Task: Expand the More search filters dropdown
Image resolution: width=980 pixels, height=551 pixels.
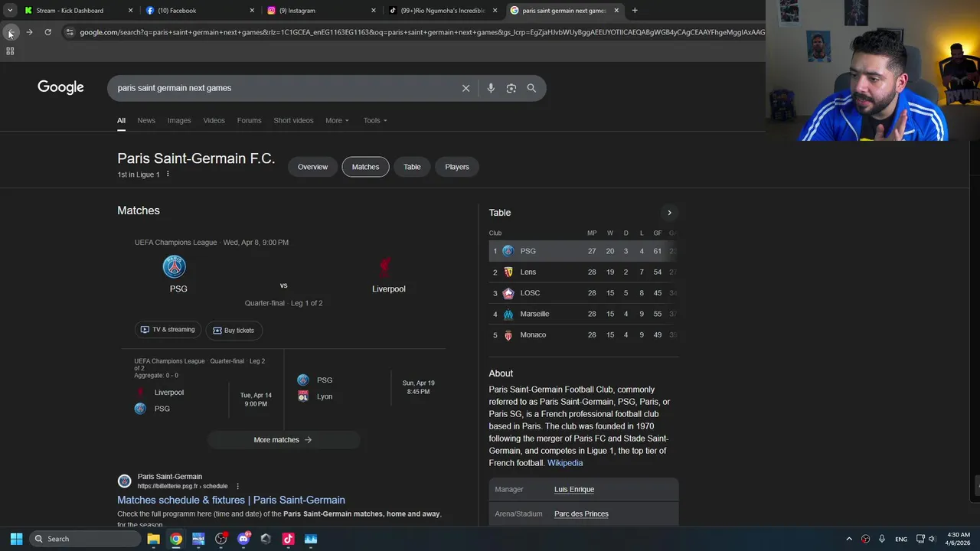Action: 337,120
